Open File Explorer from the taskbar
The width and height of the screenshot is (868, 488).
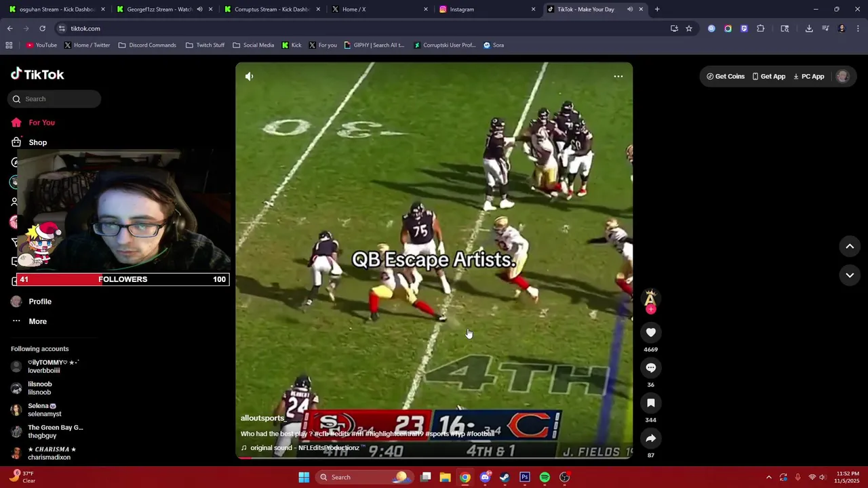445,477
